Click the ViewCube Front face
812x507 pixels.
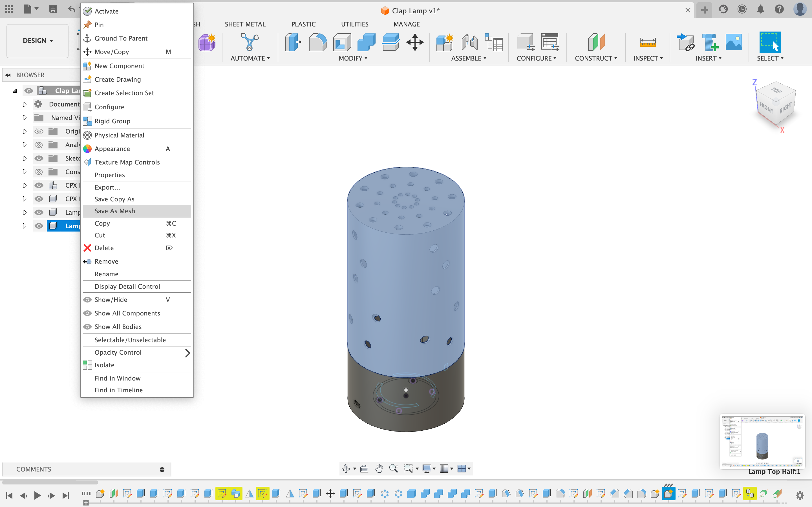[766, 108]
